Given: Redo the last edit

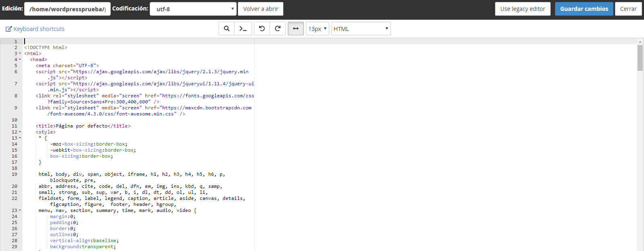Looking at the screenshot, I should (x=278, y=29).
